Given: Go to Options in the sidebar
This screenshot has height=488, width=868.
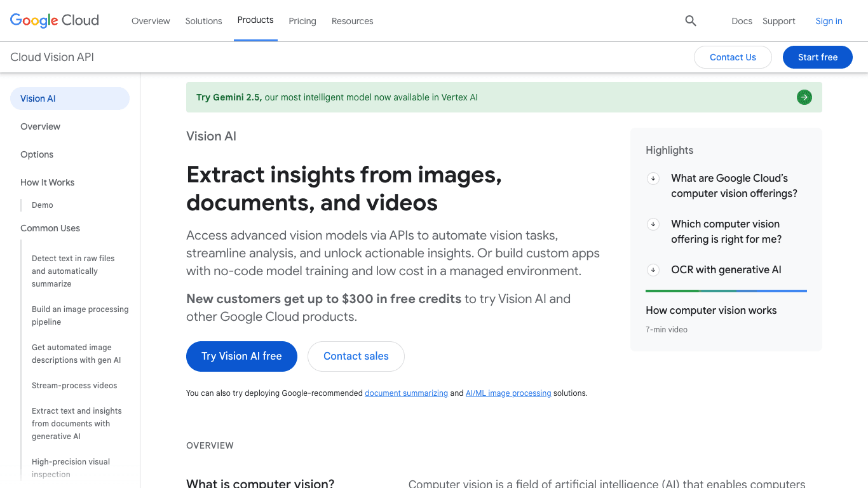Looking at the screenshot, I should 37,154.
